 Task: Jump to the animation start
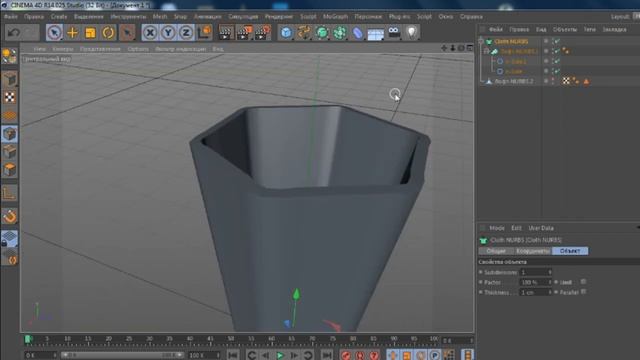point(233,356)
